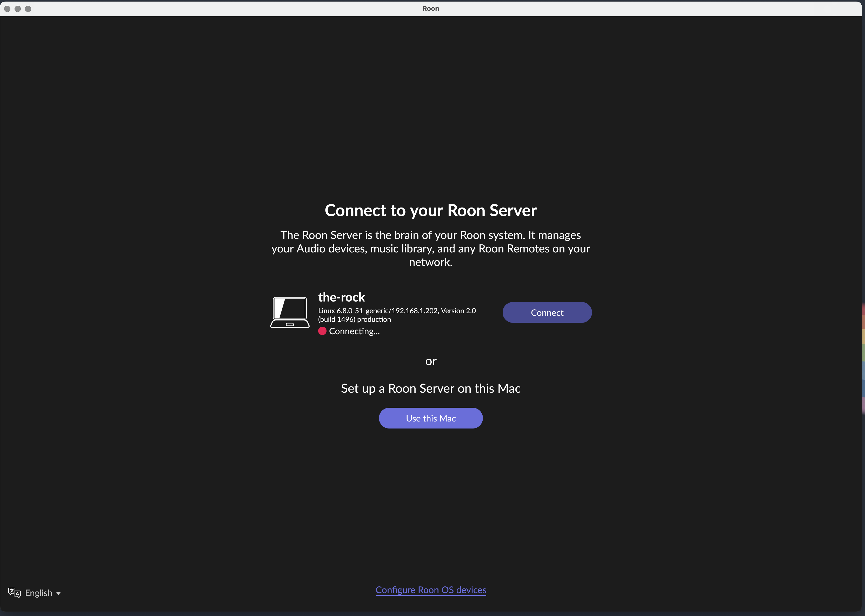
Task: Click the laptop icon for the-rock server
Action: tap(290, 312)
